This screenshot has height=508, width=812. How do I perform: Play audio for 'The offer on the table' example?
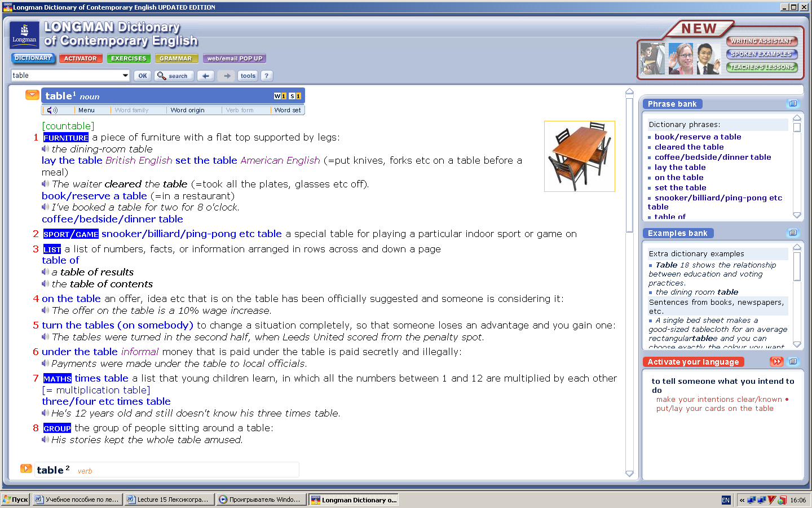click(x=45, y=310)
